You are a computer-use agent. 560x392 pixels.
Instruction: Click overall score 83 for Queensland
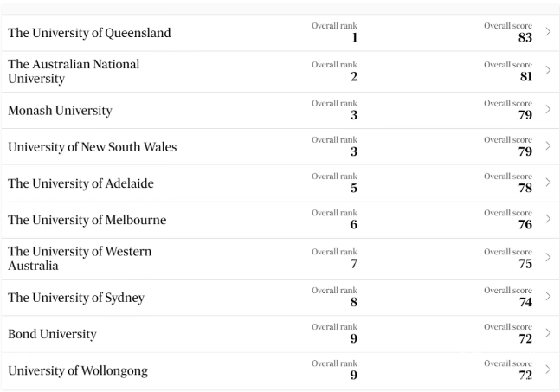tap(525, 37)
